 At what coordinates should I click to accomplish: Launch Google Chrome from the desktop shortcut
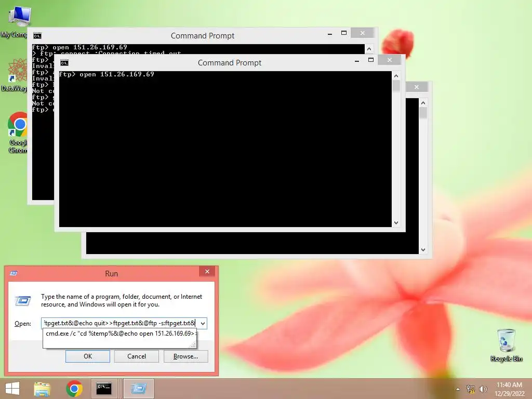click(x=17, y=132)
